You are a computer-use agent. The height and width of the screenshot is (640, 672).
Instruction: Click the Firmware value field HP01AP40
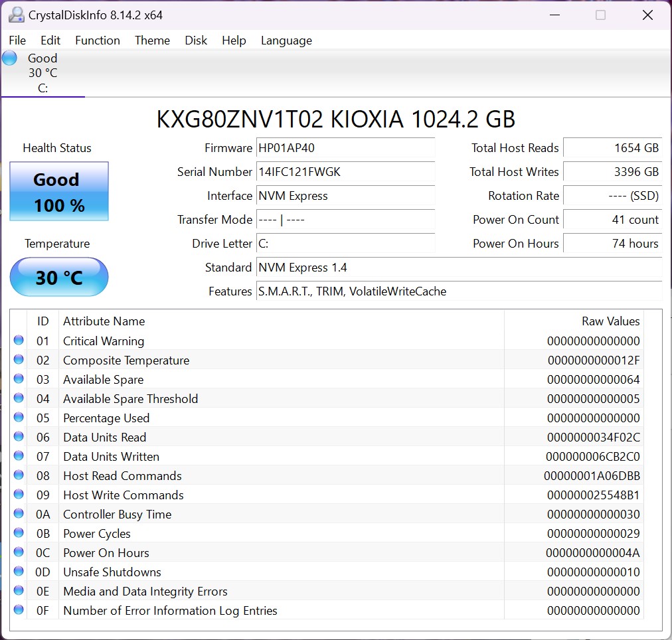(x=345, y=148)
